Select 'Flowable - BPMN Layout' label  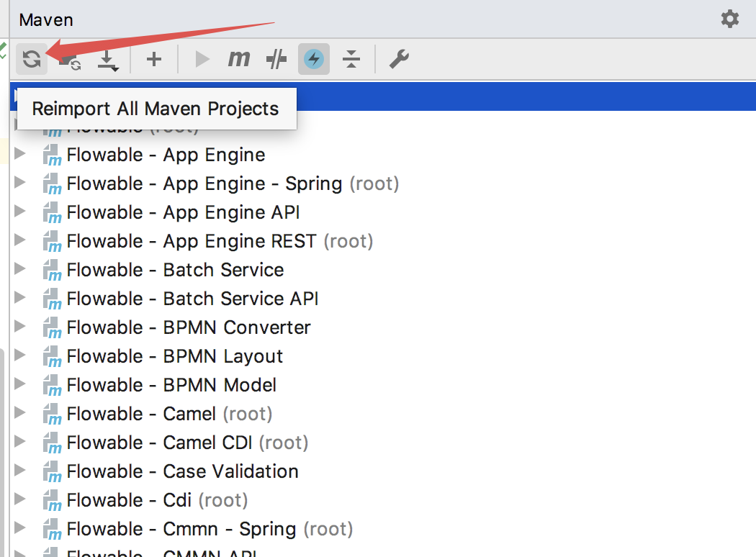[174, 356]
